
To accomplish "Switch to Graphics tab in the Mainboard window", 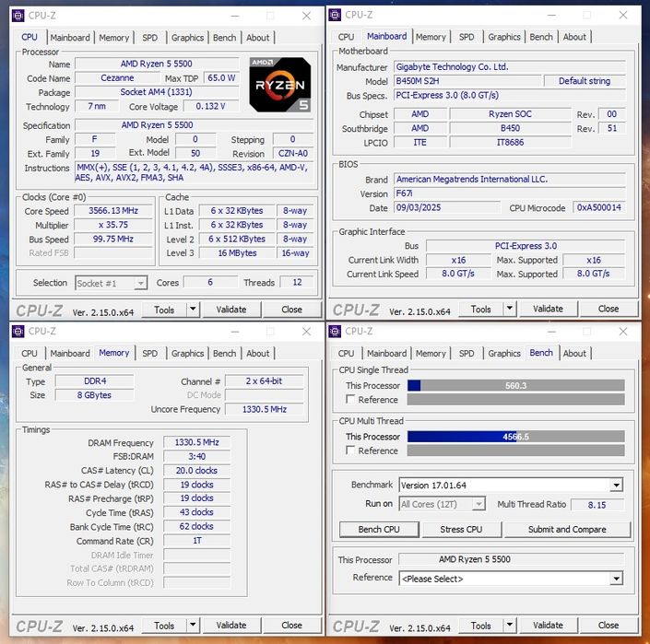I will (504, 37).
